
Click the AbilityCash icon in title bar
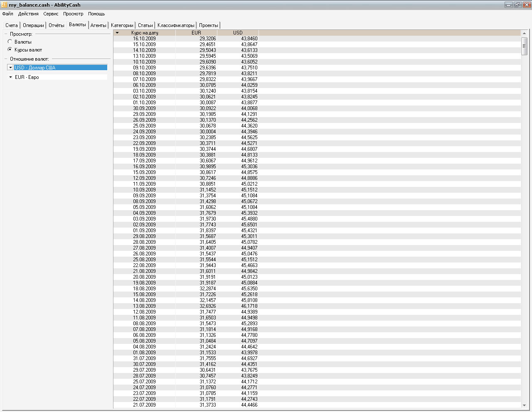pos(5,5)
